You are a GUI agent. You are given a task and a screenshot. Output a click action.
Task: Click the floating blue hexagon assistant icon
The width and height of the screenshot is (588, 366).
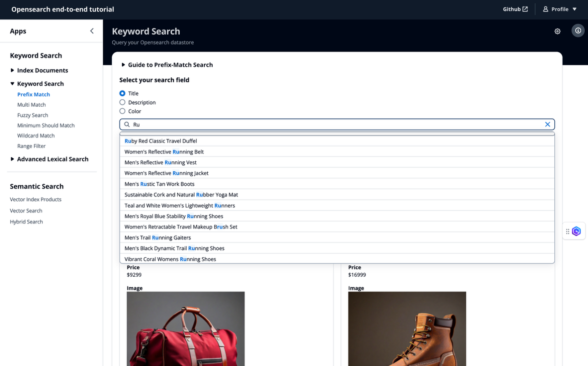pyautogui.click(x=576, y=231)
